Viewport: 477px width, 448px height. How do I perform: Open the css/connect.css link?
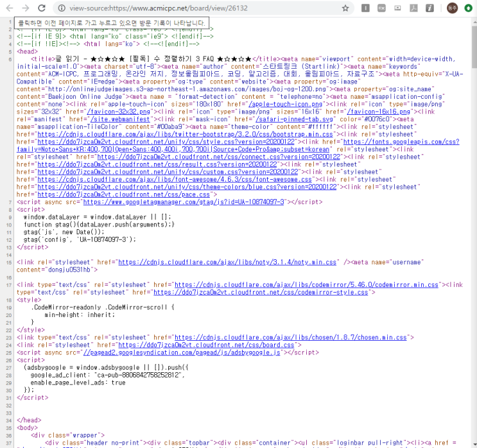pyautogui.click(x=219, y=157)
